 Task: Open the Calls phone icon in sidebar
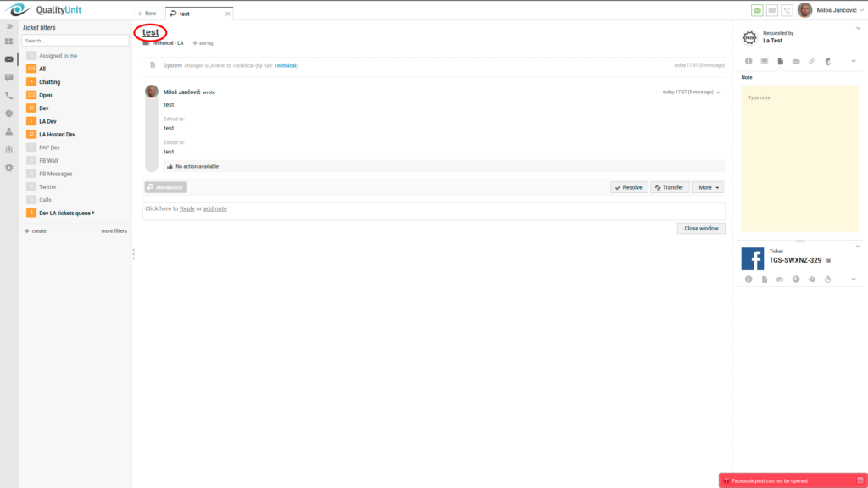tap(8, 96)
